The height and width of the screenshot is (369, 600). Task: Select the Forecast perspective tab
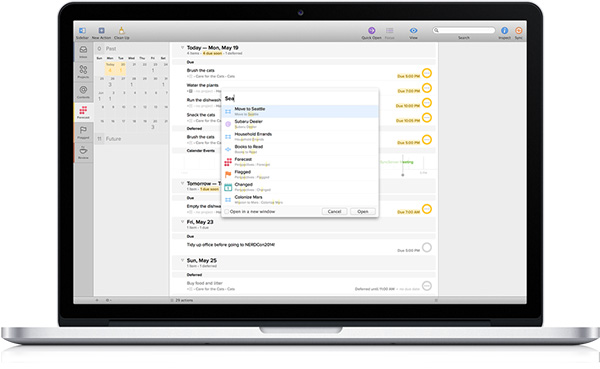click(x=83, y=112)
